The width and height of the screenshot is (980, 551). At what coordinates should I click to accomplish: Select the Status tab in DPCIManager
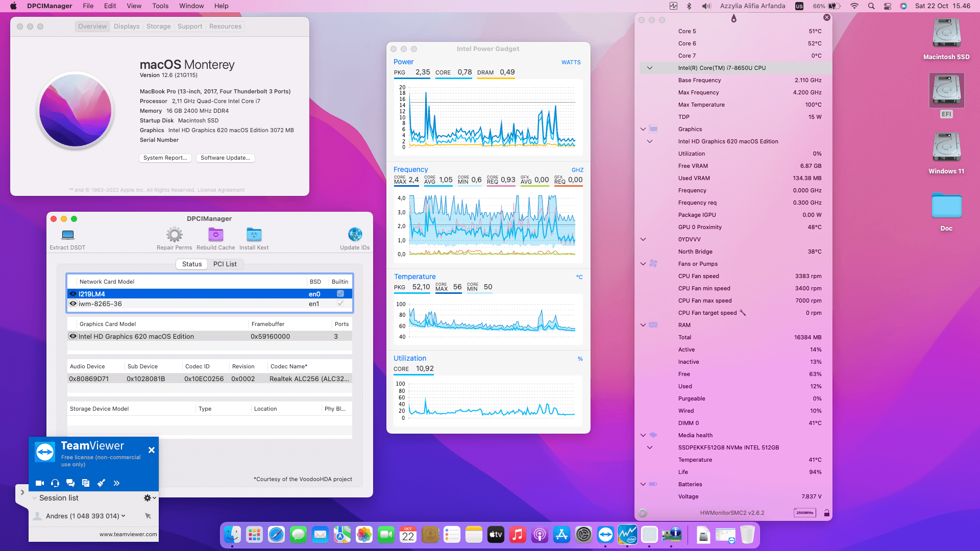[x=192, y=264]
